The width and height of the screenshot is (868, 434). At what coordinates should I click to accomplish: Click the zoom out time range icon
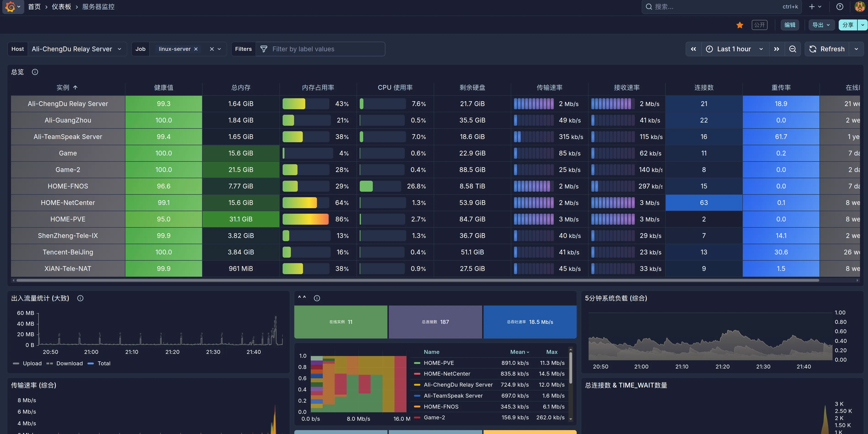[x=792, y=49]
